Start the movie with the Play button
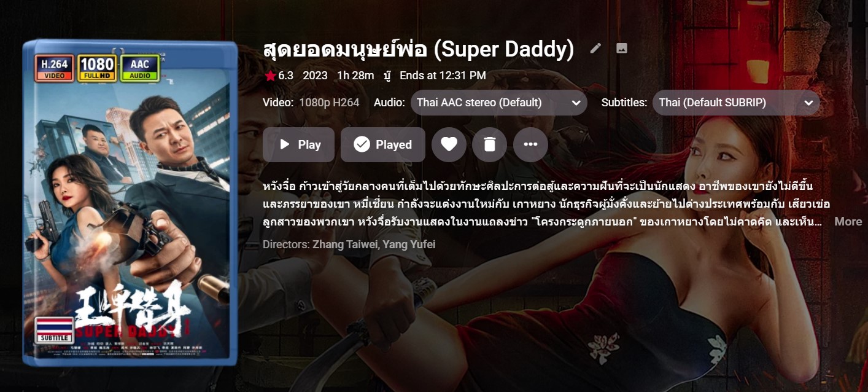 [x=298, y=144]
